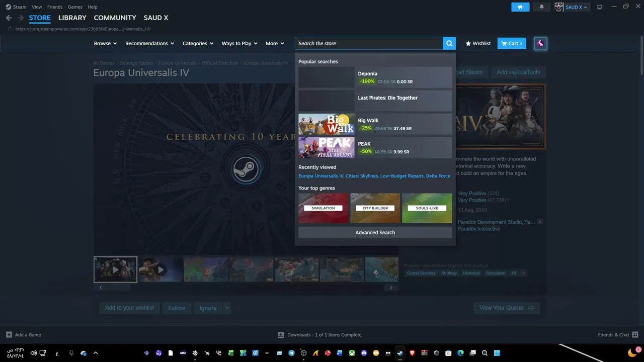Open Discord from the taskbar

pos(364,353)
